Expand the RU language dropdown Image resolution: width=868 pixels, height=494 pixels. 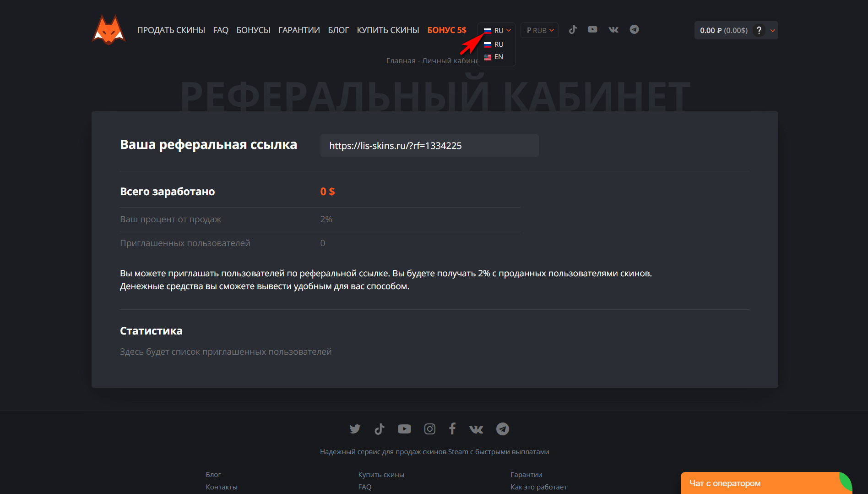tap(497, 30)
